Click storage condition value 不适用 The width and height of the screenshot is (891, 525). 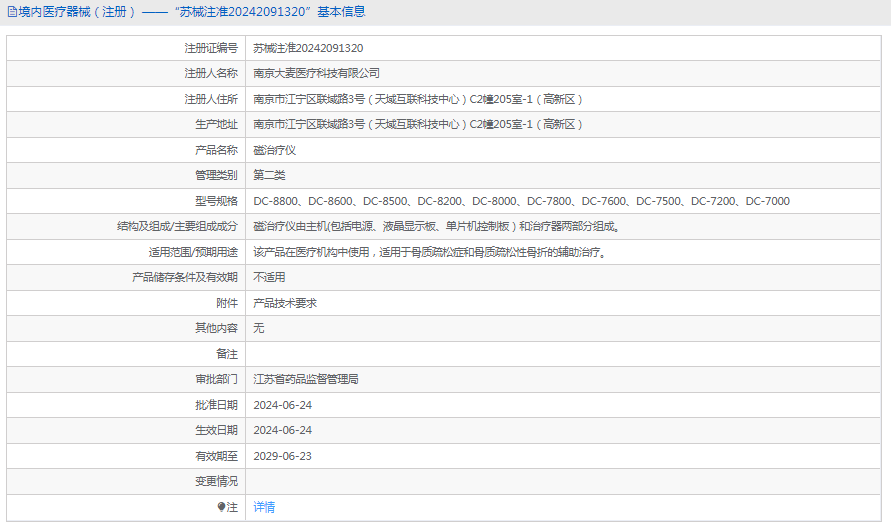point(269,277)
